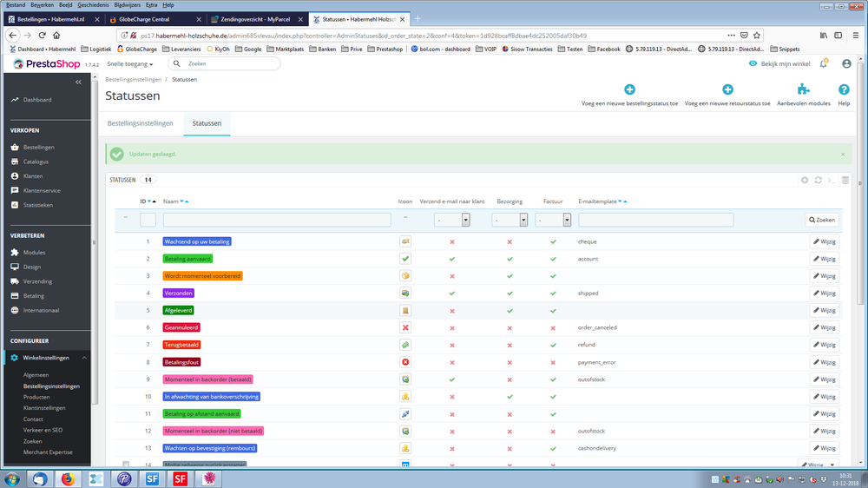Open the user profile avatar icon
The image size is (868, 488).
pos(846,63)
